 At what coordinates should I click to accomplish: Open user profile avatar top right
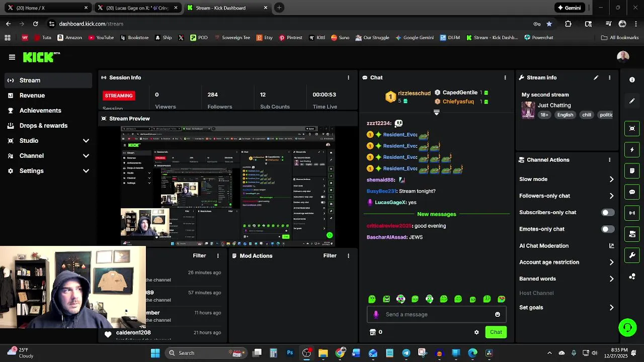(623, 57)
